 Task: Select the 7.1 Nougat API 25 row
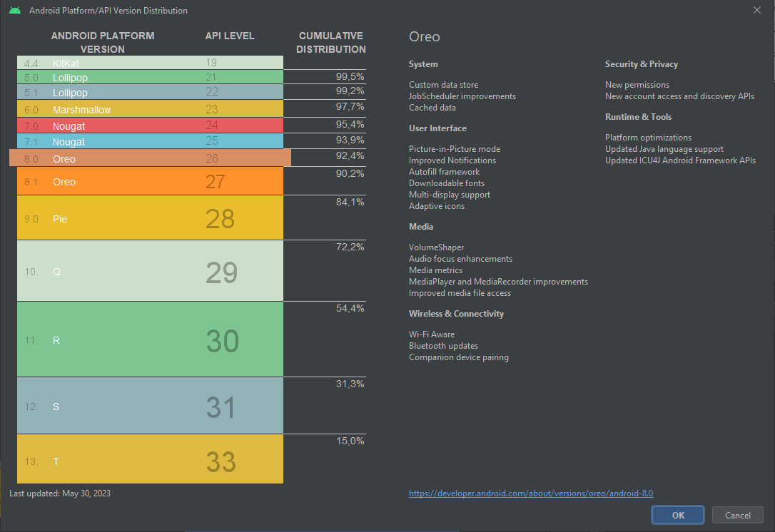coord(150,142)
